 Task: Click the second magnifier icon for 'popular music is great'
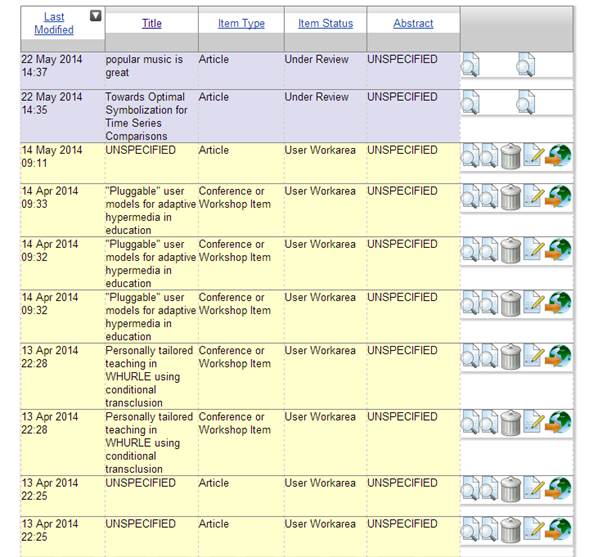tap(526, 65)
